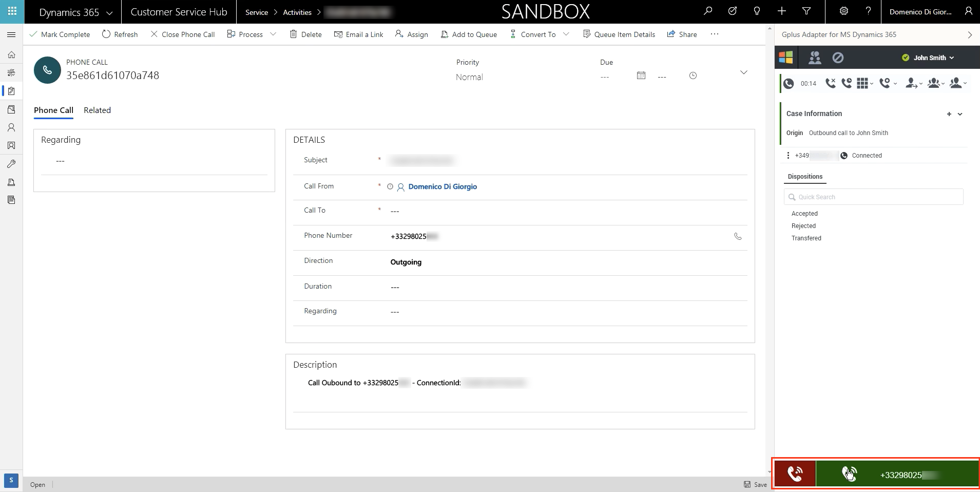980x492 pixels.
Task: Open the instant transfer dropdown
Action: (x=914, y=83)
